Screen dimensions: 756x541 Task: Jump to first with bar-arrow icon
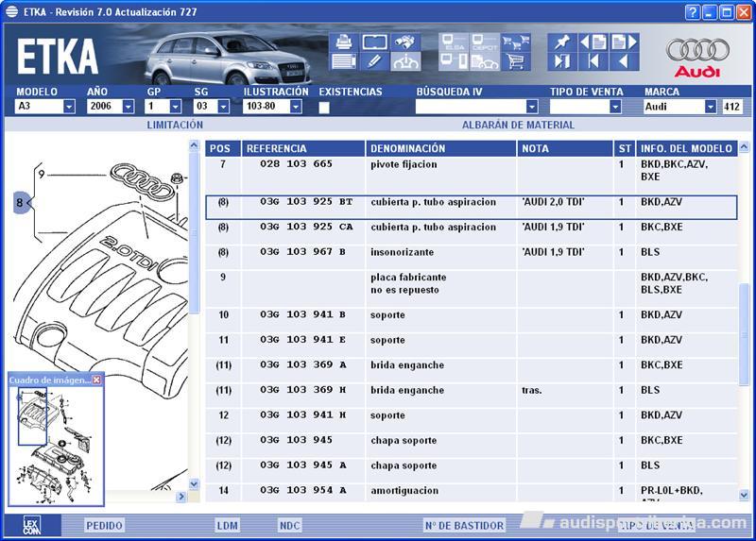click(593, 61)
